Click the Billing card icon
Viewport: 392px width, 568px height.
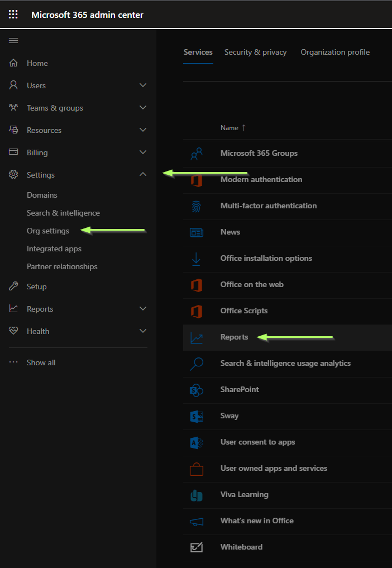(x=13, y=152)
